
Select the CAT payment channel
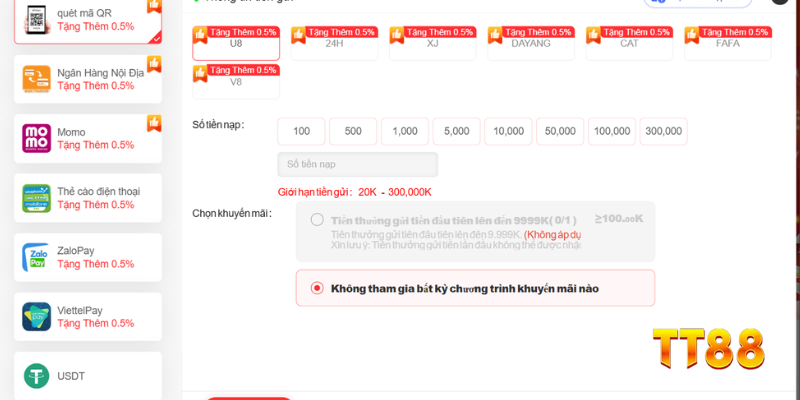click(629, 43)
